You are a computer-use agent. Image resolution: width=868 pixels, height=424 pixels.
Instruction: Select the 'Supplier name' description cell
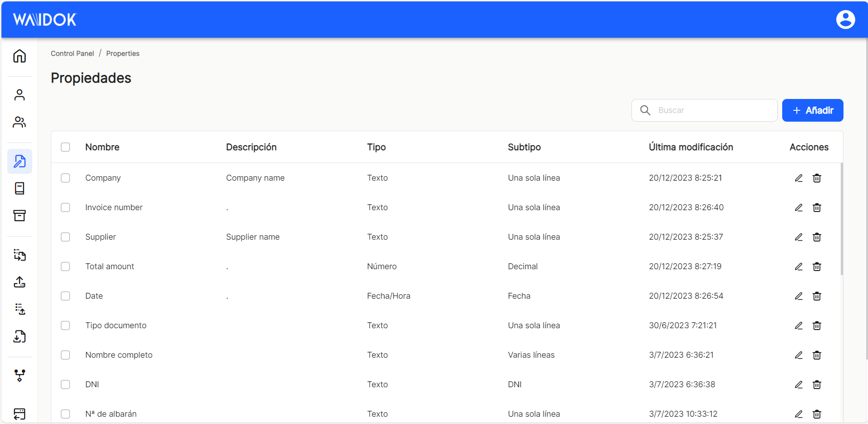(x=253, y=237)
